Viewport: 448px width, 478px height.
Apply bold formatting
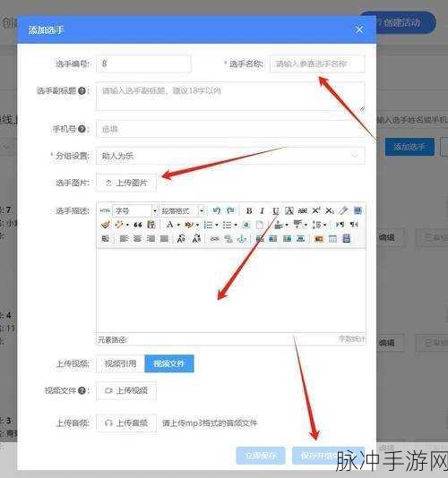pos(249,210)
